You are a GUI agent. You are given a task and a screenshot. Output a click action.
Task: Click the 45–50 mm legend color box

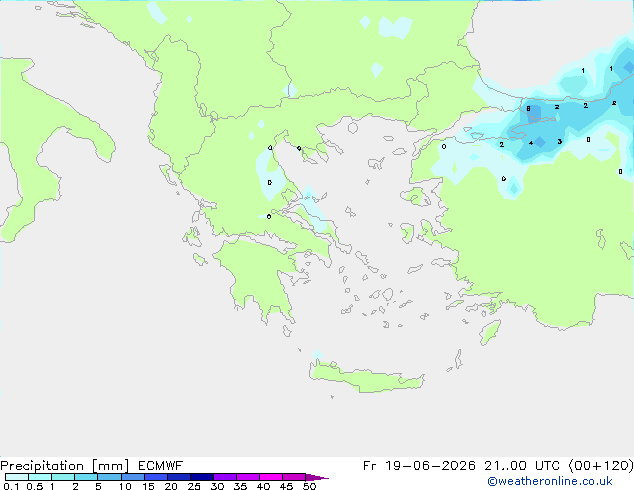pyautogui.click(x=294, y=477)
